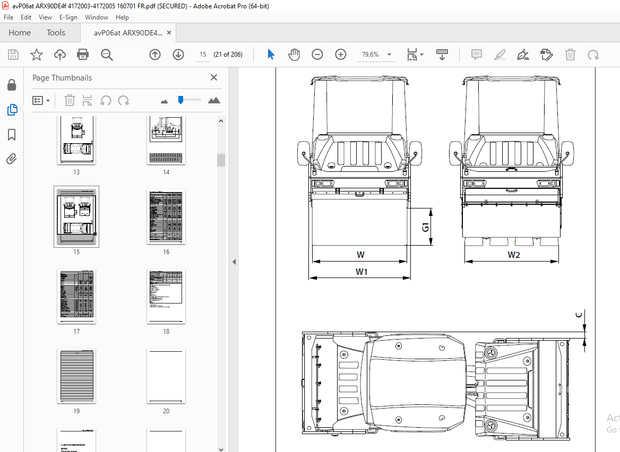Zoom out with minus icon
Screen dimensions: 620x452
click(317, 55)
